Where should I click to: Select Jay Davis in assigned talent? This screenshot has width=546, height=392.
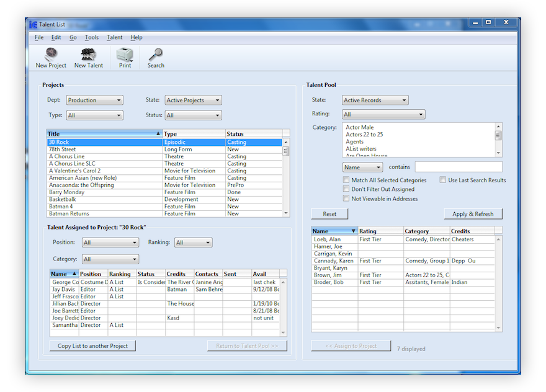click(x=164, y=289)
